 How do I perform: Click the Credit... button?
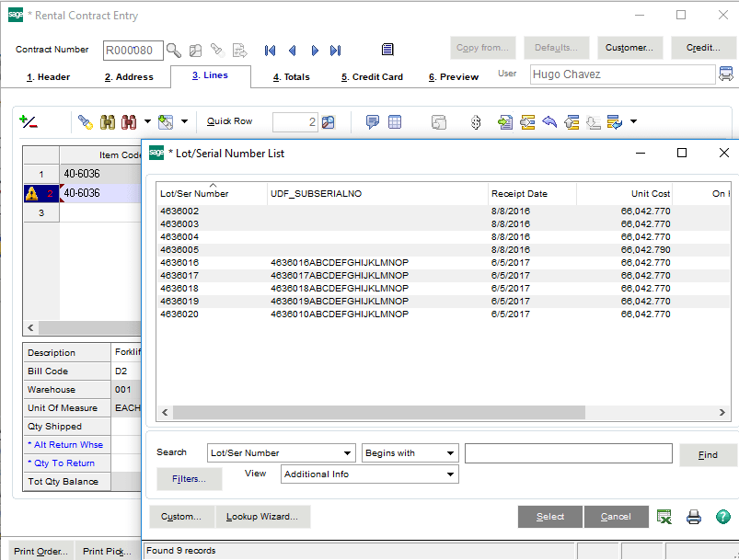pyautogui.click(x=703, y=48)
